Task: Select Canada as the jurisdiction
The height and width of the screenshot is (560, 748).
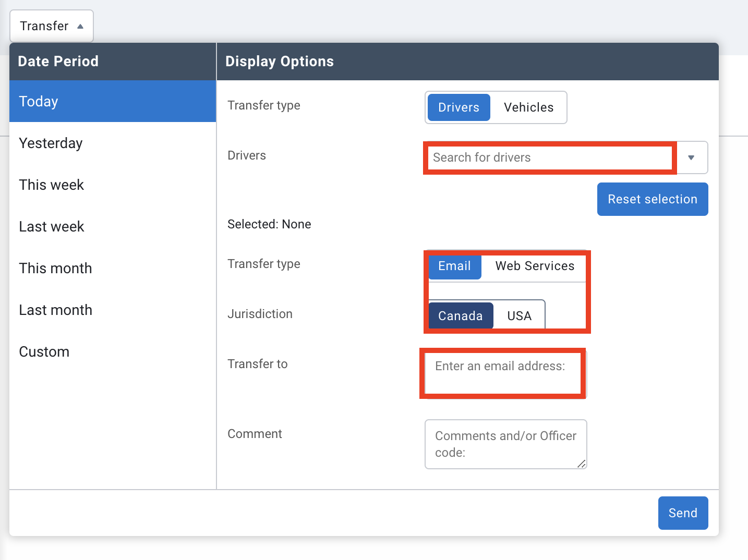Action: 460,315
